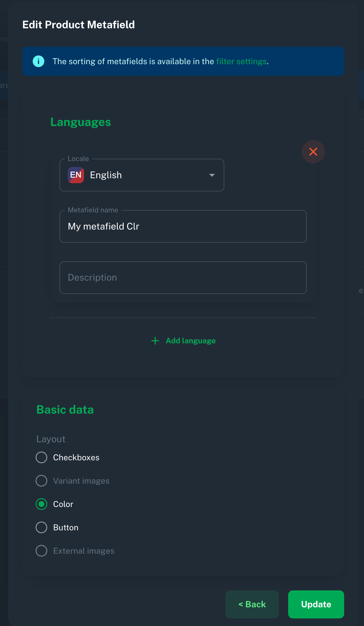The width and height of the screenshot is (364, 626).
Task: Click into the Description field
Action: 183,278
